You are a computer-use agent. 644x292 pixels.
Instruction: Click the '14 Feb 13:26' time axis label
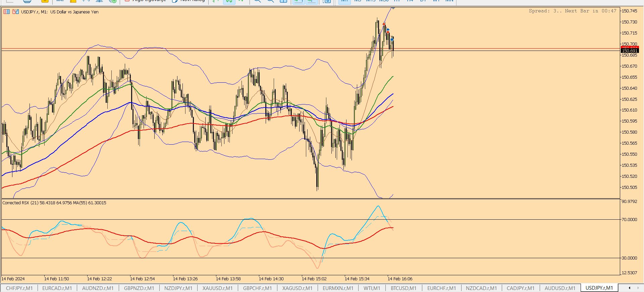(185, 279)
